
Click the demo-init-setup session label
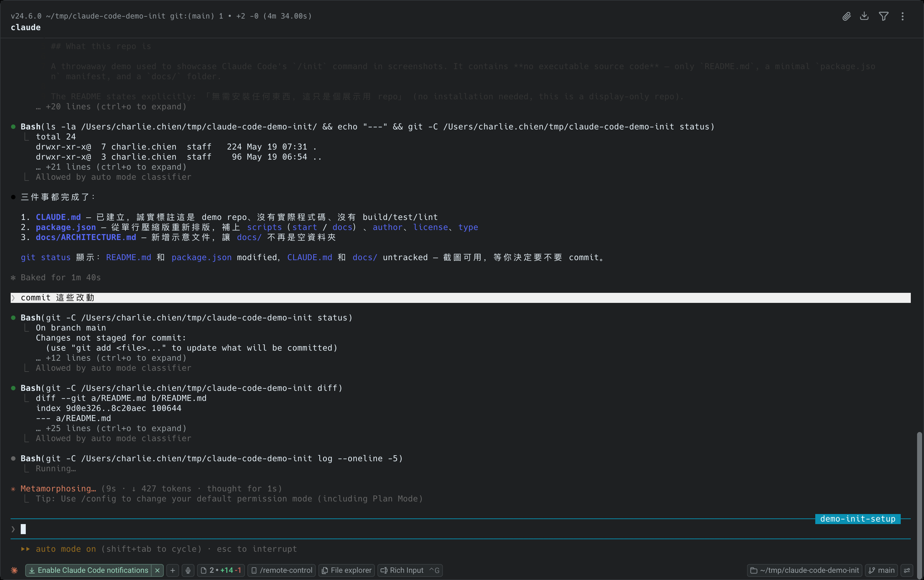pyautogui.click(x=858, y=519)
